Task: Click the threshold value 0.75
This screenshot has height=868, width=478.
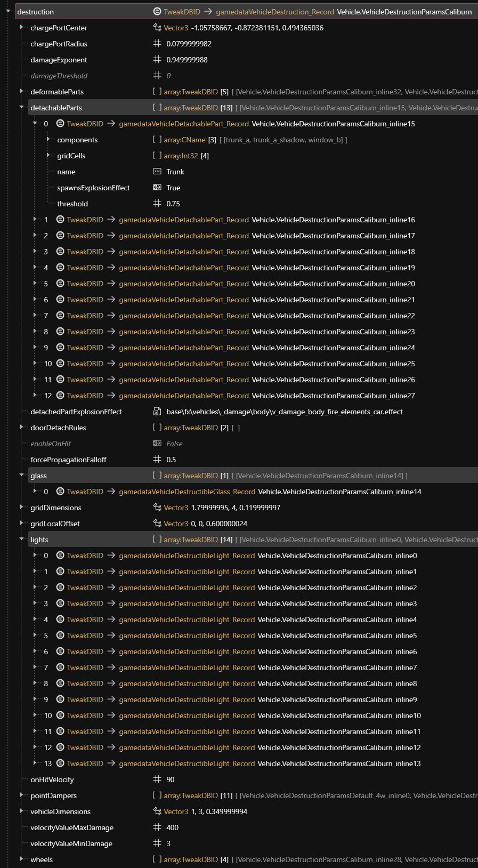Action: click(173, 204)
